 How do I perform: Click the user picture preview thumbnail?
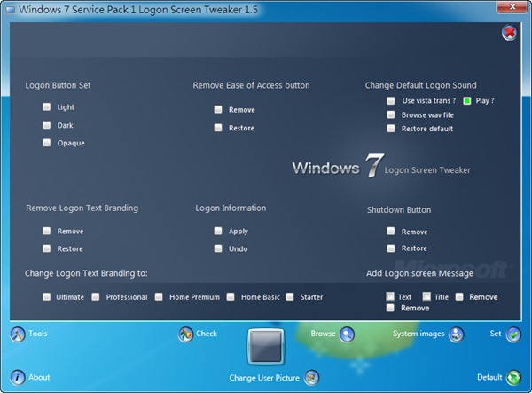tap(266, 347)
